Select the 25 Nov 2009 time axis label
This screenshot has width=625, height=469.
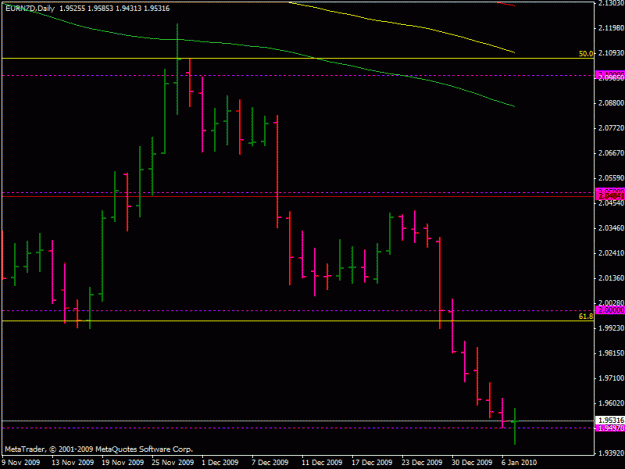pos(173,462)
